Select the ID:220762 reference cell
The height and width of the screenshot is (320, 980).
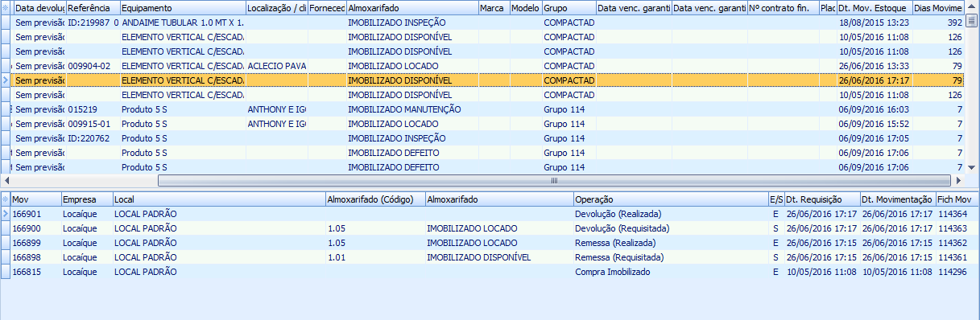point(93,138)
